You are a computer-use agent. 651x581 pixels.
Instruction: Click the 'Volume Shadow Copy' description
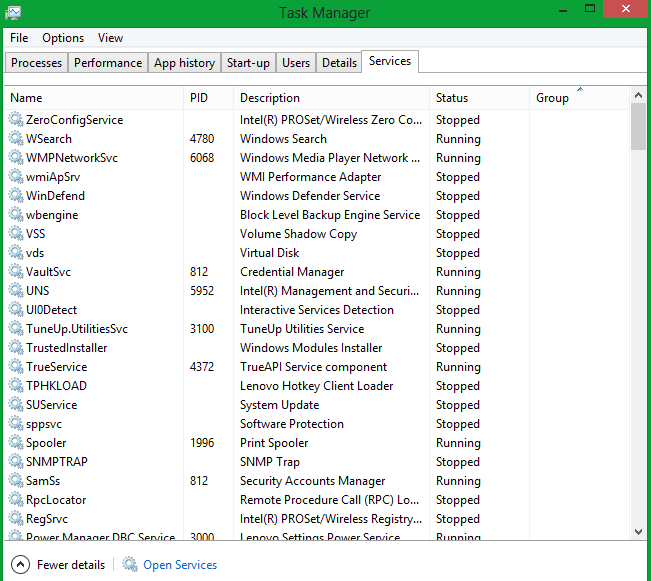coord(298,234)
